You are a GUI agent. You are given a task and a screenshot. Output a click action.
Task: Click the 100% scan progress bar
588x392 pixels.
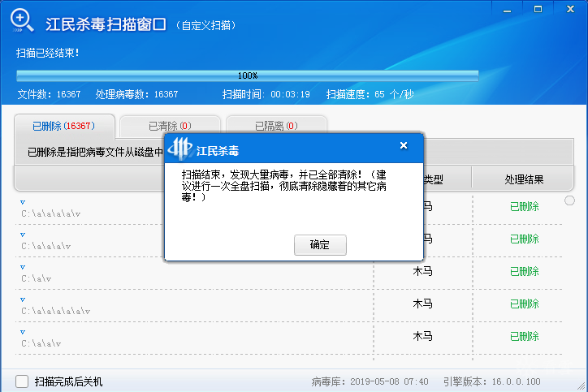pos(248,75)
